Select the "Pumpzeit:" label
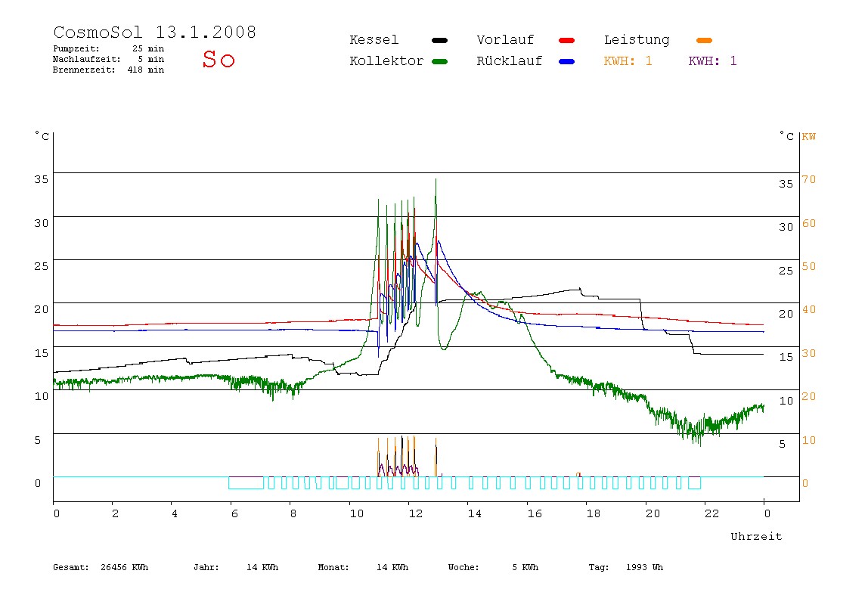Viewport: 868px width, 614px height. 76,48
